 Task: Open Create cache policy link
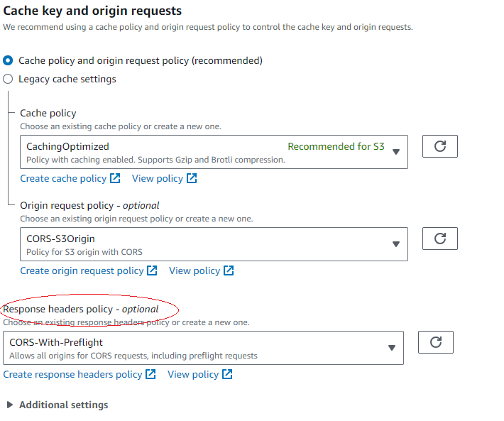[63, 178]
